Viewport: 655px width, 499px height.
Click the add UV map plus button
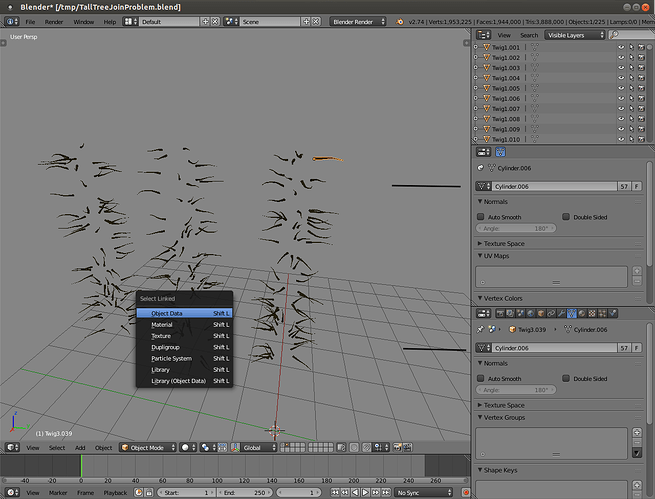637,271
